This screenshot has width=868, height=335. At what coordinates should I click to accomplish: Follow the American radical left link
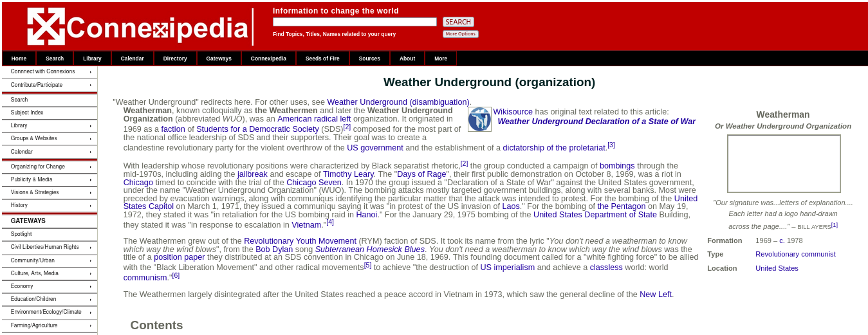coord(314,119)
